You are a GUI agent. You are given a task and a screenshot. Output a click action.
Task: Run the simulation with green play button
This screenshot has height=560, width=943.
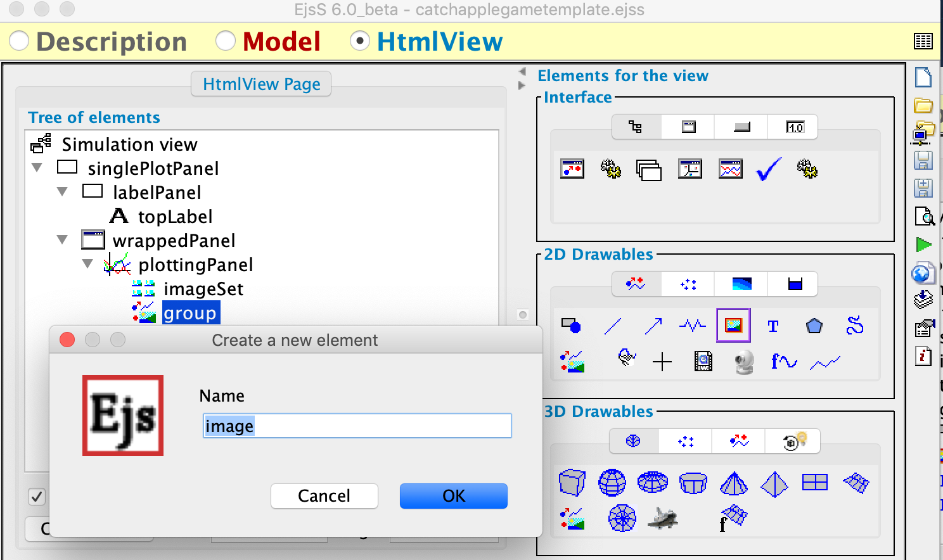[923, 244]
